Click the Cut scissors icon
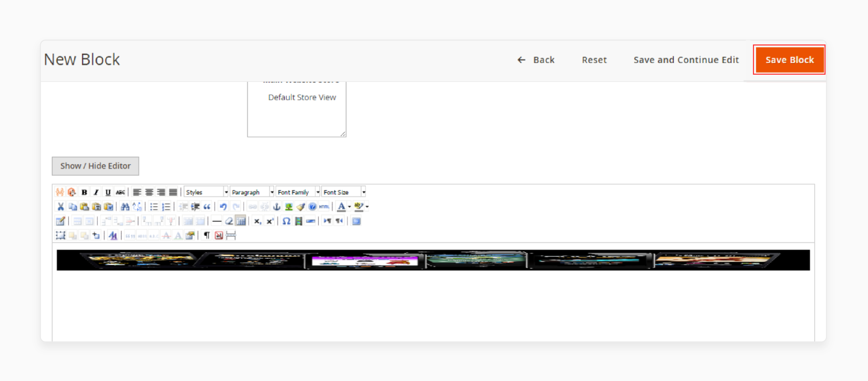Image resolution: width=868 pixels, height=381 pixels. click(60, 206)
